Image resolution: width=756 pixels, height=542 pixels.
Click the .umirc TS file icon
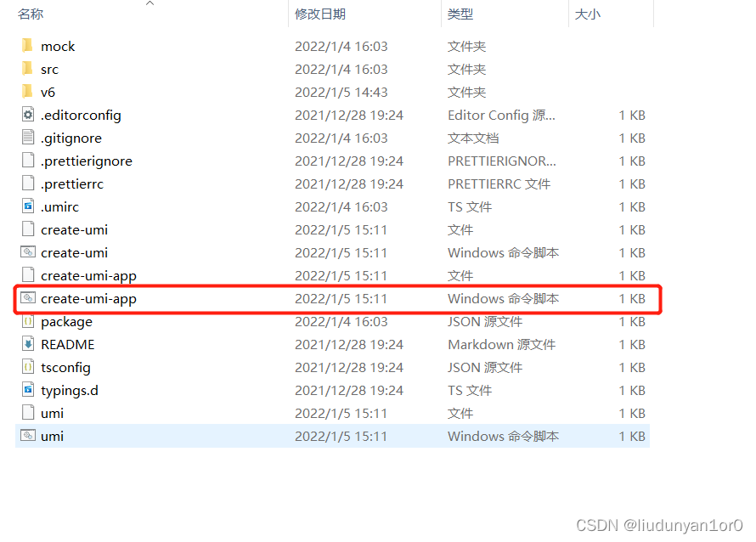click(x=28, y=206)
